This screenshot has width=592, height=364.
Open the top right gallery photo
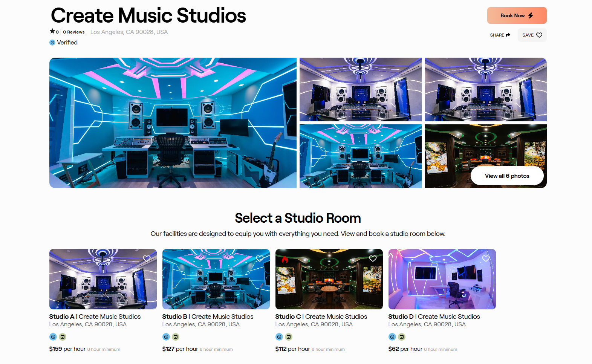(486, 89)
